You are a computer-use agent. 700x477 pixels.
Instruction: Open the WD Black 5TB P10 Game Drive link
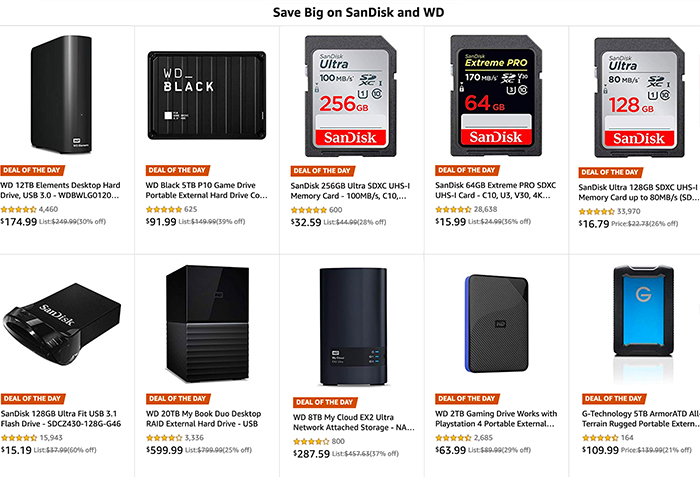pos(206,190)
